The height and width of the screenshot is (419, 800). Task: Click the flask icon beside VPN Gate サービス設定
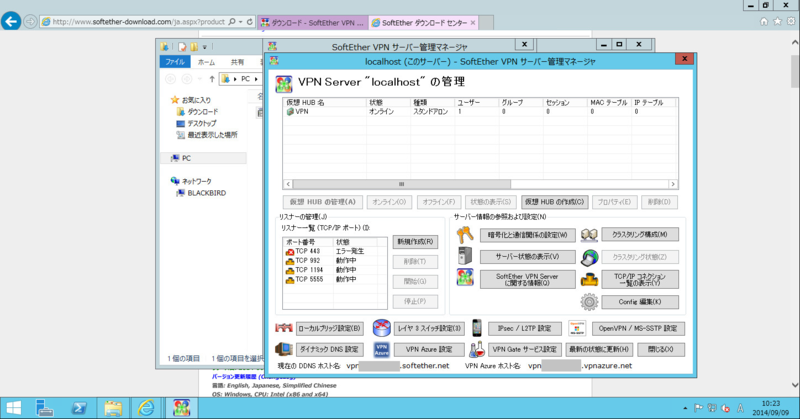(x=477, y=350)
